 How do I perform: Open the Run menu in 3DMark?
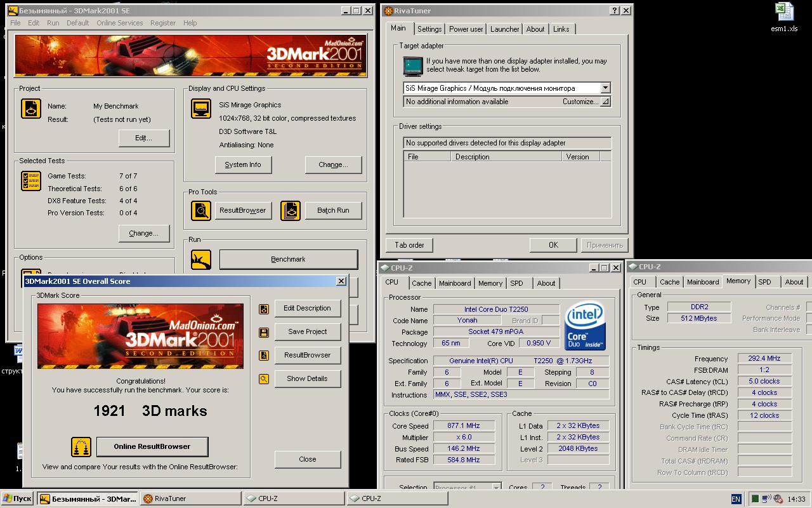pos(53,23)
